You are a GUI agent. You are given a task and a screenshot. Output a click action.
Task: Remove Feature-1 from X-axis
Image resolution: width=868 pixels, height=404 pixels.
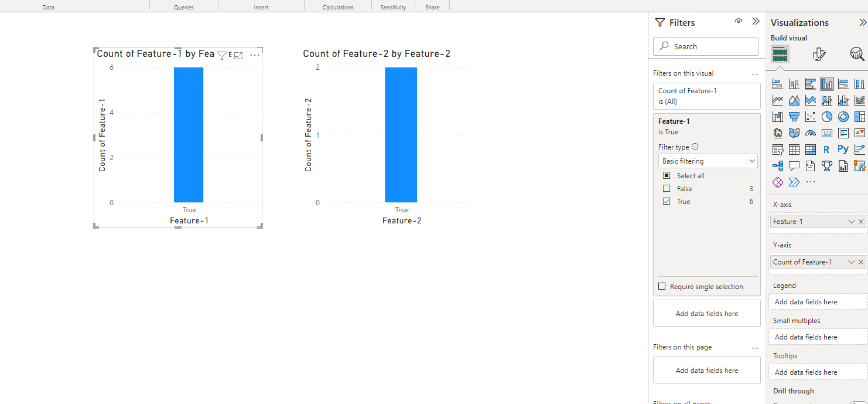861,222
